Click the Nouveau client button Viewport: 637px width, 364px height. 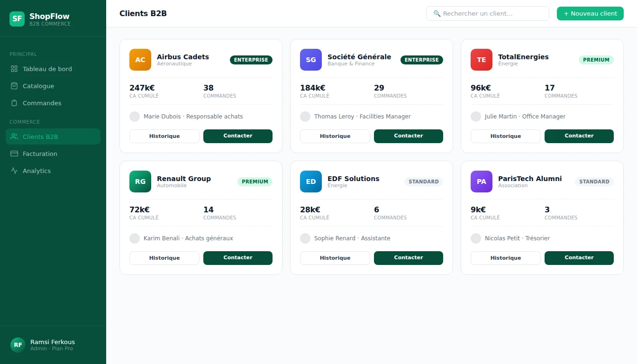590,14
